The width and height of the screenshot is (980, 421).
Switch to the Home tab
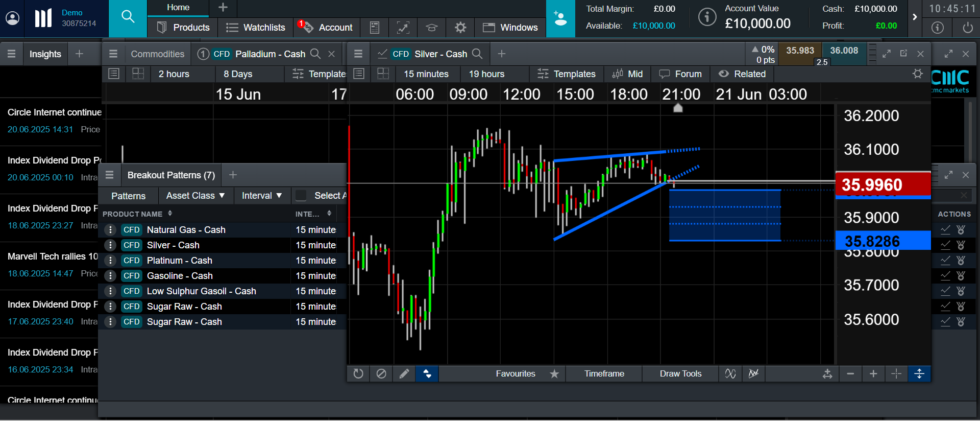click(x=178, y=8)
